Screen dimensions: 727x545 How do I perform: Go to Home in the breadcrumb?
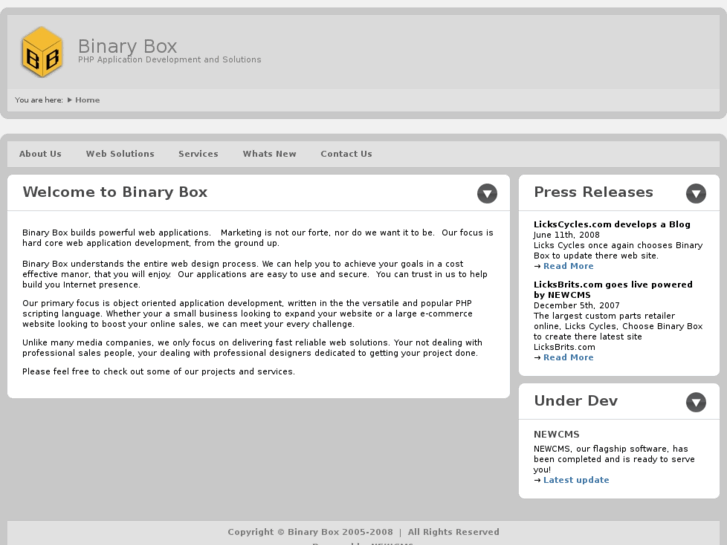(88, 100)
